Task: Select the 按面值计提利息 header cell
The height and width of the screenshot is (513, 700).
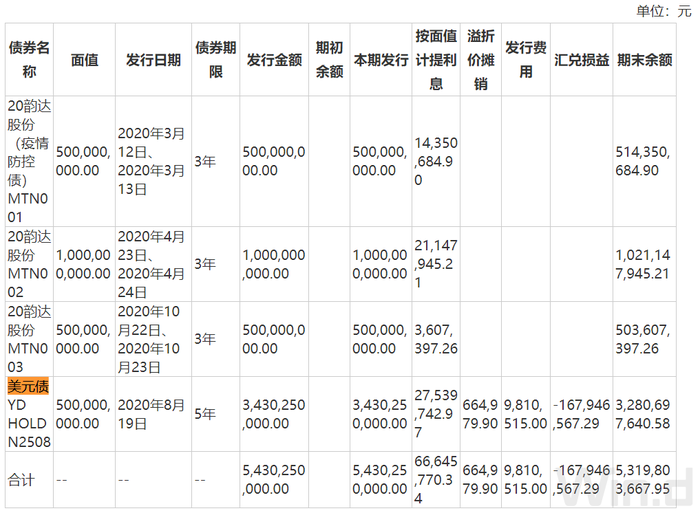Action: click(436, 59)
